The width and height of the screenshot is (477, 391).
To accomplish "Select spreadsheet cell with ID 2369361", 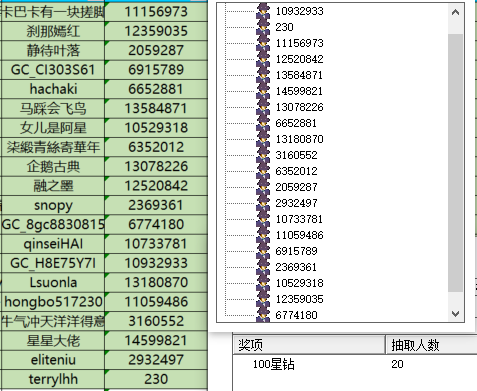I will tap(156, 205).
